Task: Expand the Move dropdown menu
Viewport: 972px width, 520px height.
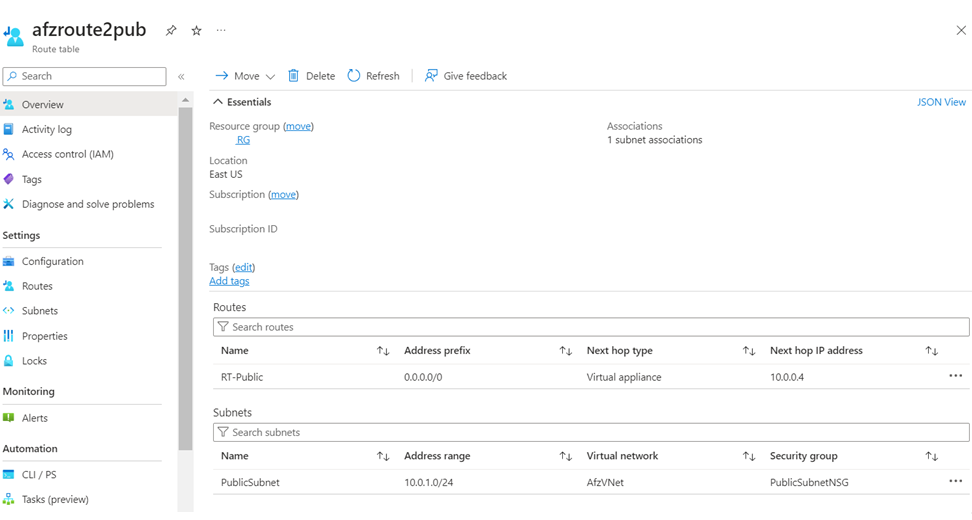Action: coord(270,77)
